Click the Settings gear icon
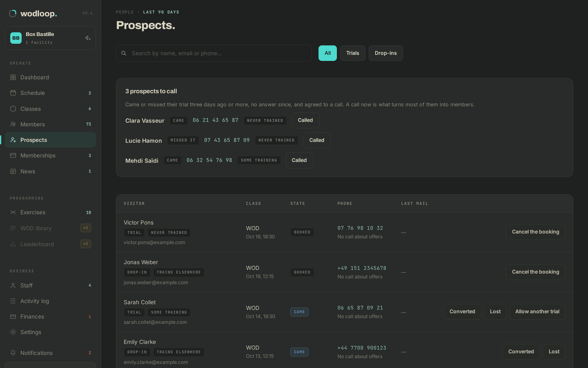This screenshot has height=368, width=588. pyautogui.click(x=13, y=332)
